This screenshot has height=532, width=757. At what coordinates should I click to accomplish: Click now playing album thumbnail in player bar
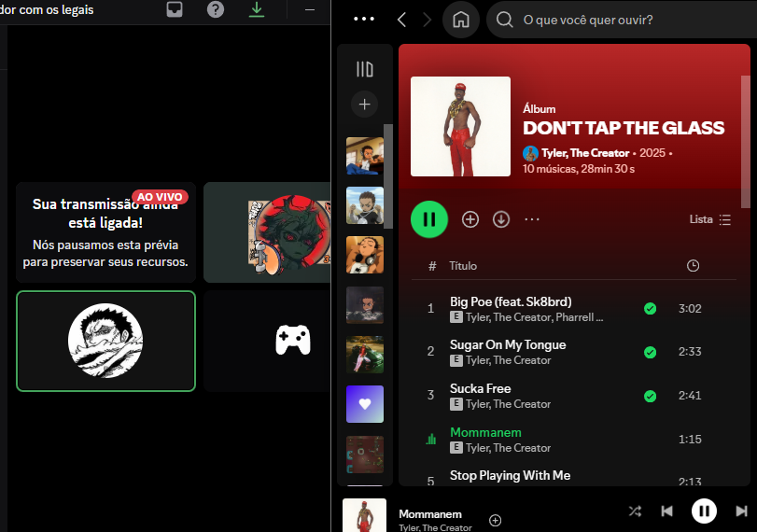[x=365, y=515]
